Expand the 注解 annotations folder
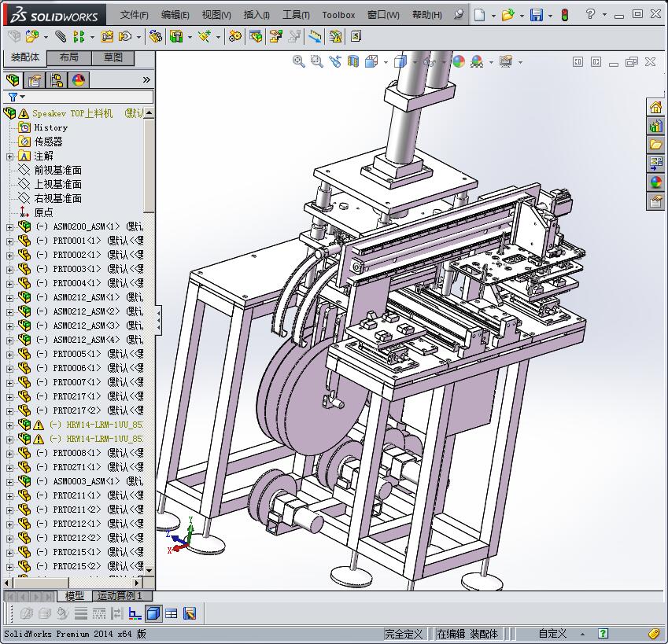 click(9, 156)
